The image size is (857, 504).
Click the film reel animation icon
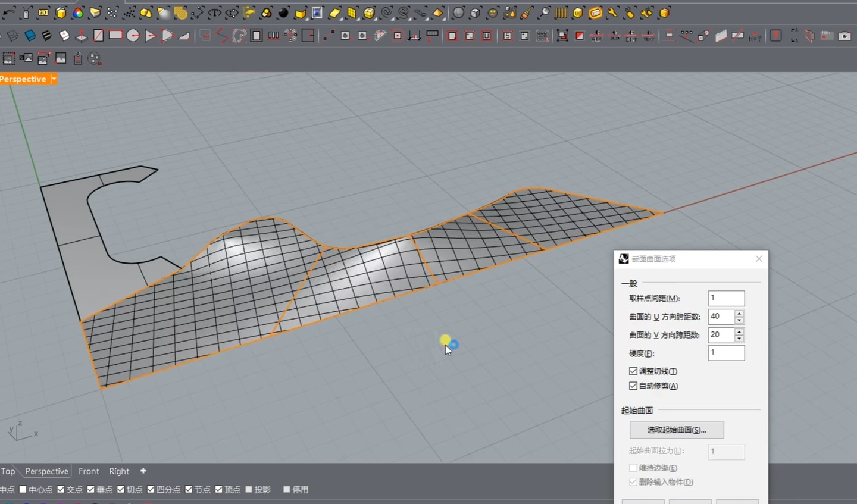coord(404,12)
